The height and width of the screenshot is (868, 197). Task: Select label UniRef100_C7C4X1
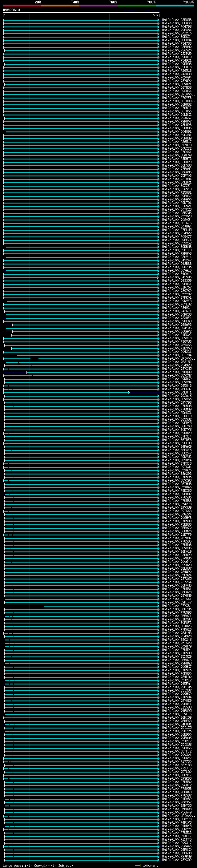pyautogui.click(x=177, y=152)
